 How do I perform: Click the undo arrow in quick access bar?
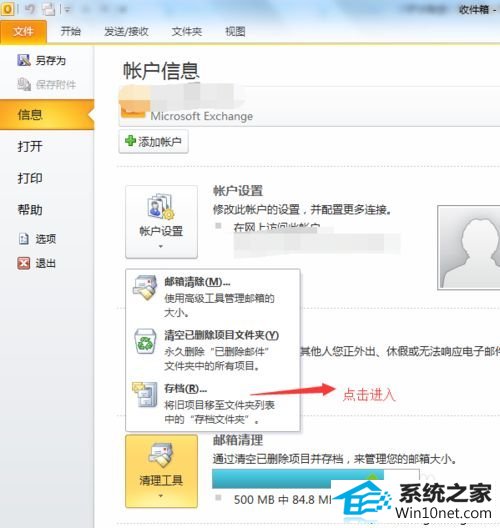point(30,9)
